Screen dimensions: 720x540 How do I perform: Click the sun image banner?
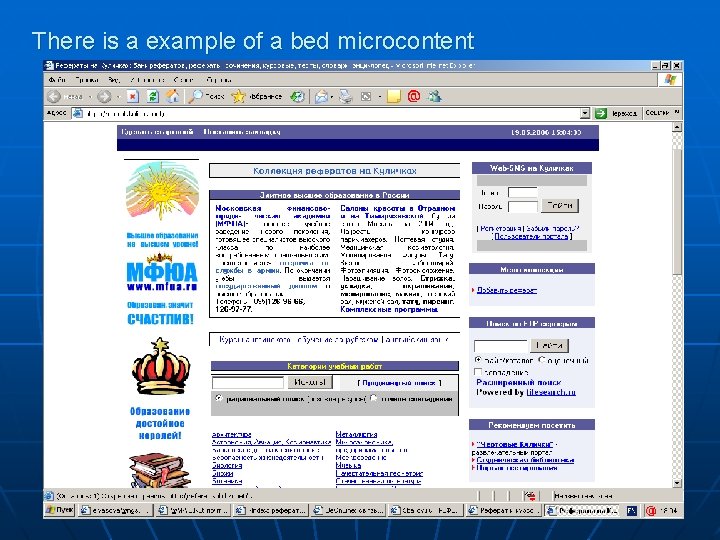coord(162,192)
